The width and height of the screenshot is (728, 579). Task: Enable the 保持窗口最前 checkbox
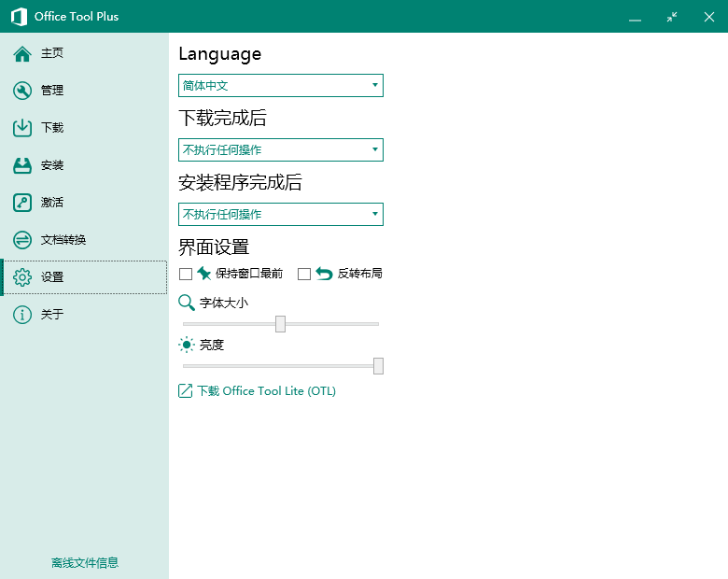pyautogui.click(x=186, y=274)
